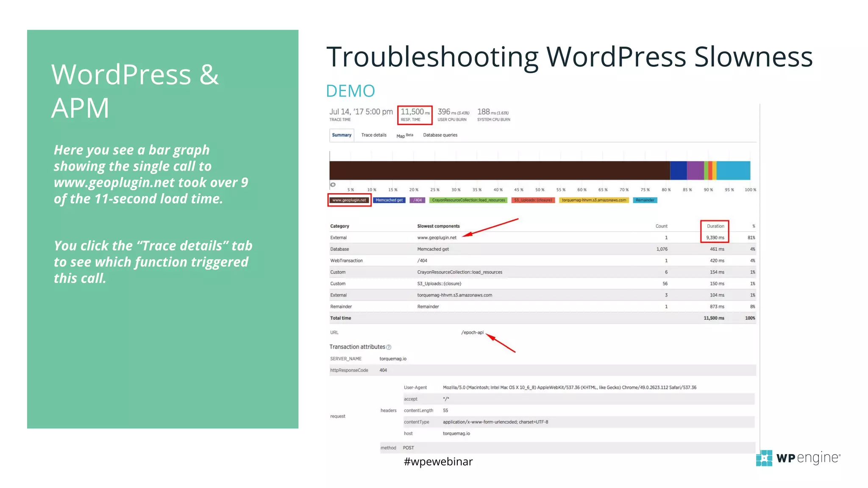Click the Jul 14, '17 5:00 pm trace time
Image resolution: width=868 pixels, height=488 pixels.
point(361,112)
